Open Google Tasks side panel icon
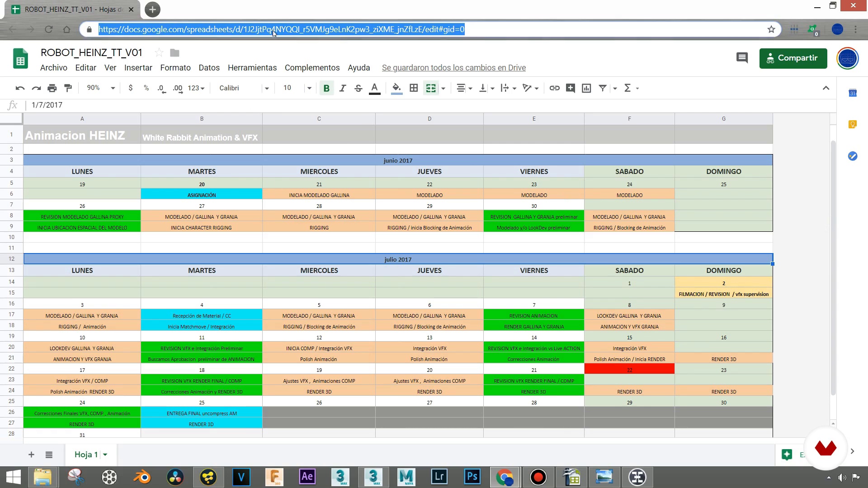This screenshot has width=868, height=488. click(x=853, y=156)
